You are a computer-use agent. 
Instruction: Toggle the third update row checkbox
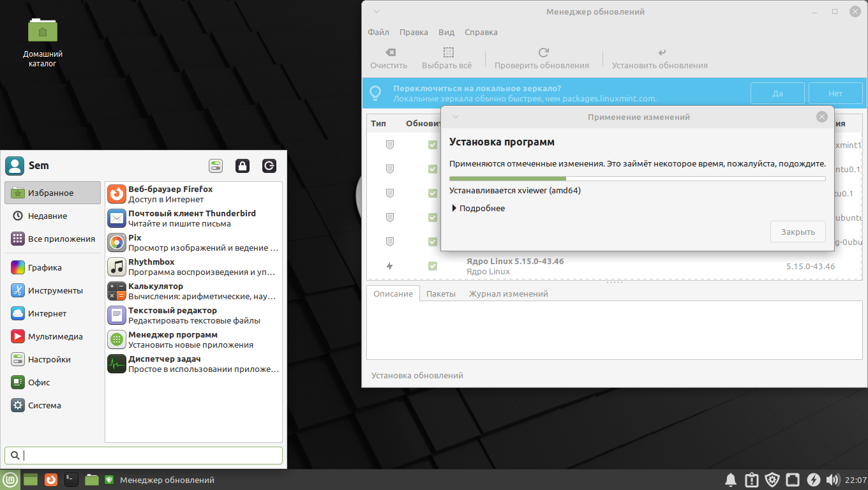pyautogui.click(x=433, y=193)
